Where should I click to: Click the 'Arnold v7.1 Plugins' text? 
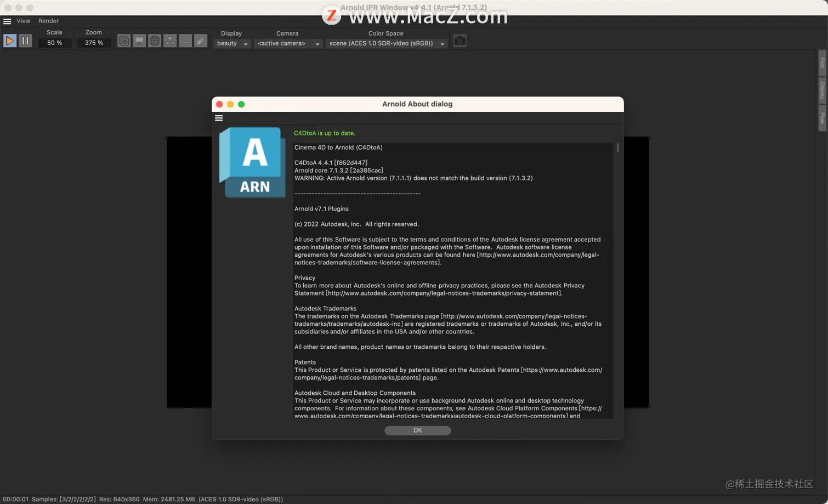coord(321,209)
